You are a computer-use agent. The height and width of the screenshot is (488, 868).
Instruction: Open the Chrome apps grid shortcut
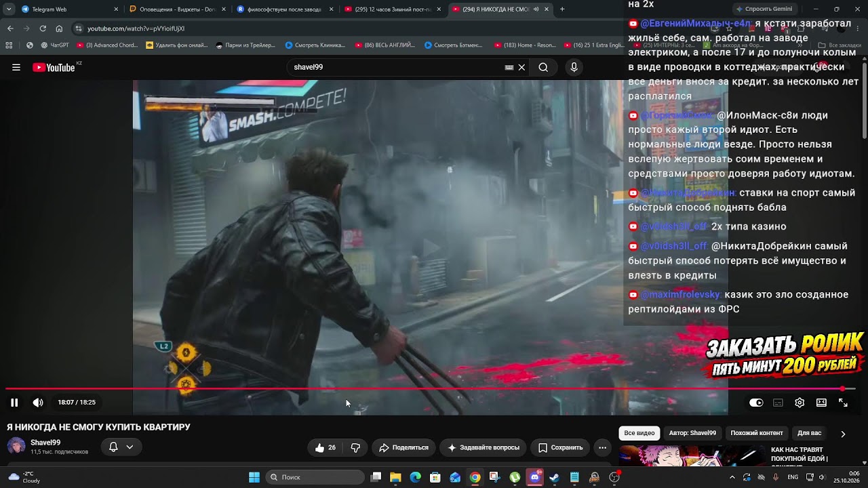[x=9, y=45]
